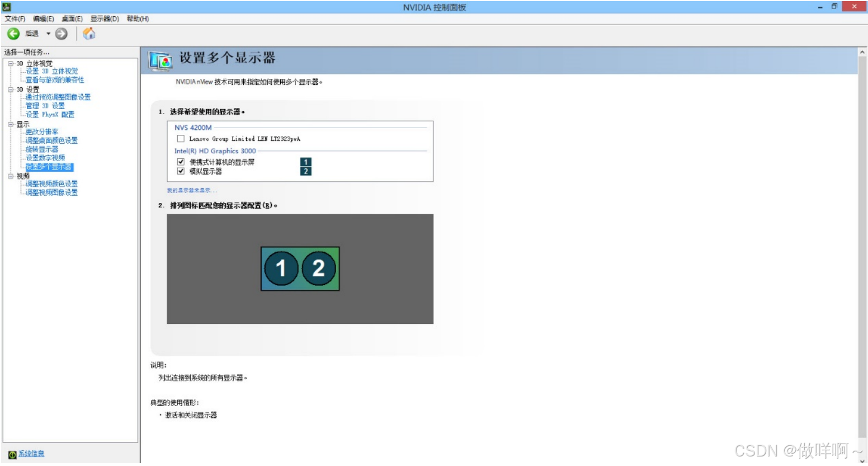Restore the NVIDIA 控制面板 window
This screenshot has height=466, width=868.
(834, 7)
